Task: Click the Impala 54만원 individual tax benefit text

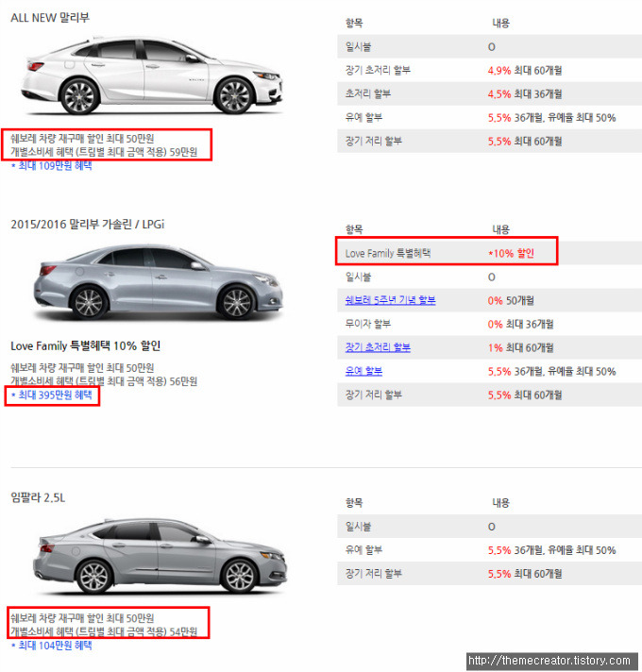Action: pos(104,631)
